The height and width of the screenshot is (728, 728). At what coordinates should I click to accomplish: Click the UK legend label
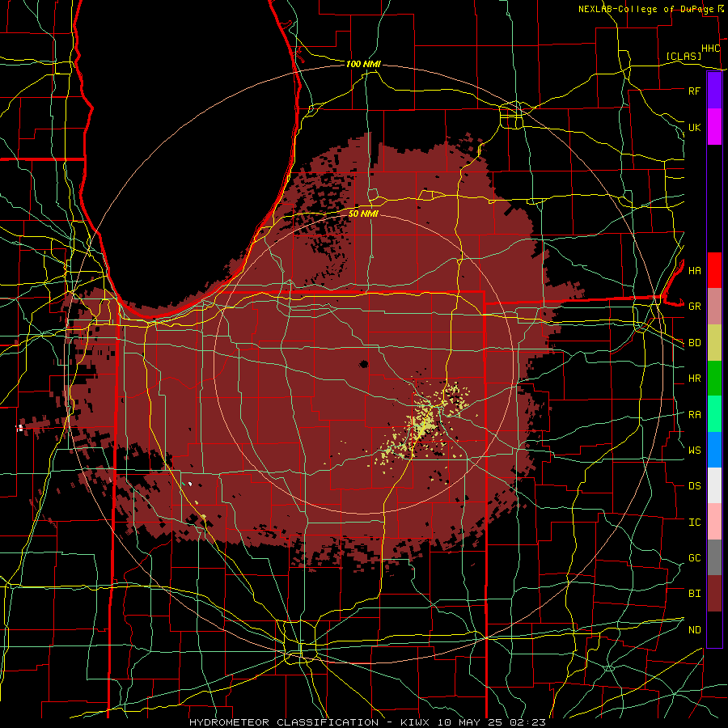(694, 127)
